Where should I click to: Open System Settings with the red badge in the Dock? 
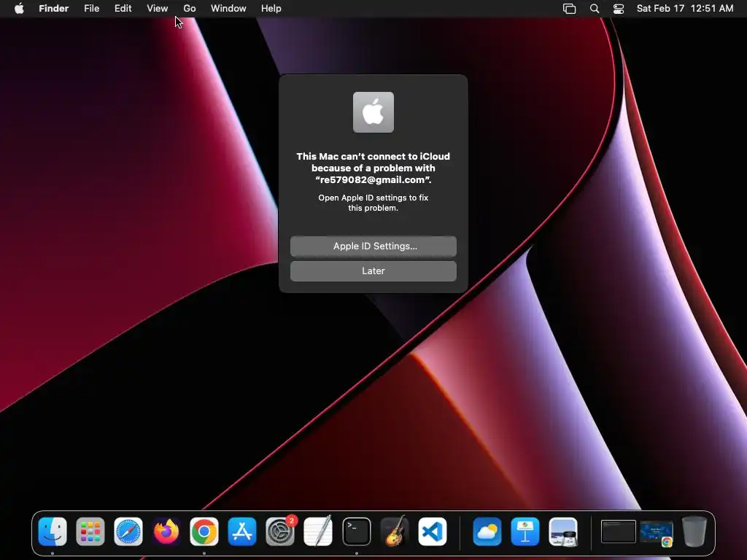point(280,532)
